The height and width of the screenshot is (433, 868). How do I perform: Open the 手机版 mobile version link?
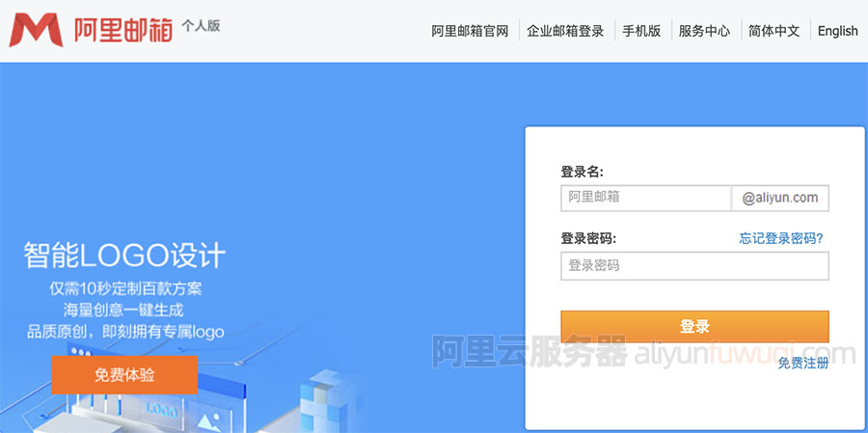(x=641, y=31)
